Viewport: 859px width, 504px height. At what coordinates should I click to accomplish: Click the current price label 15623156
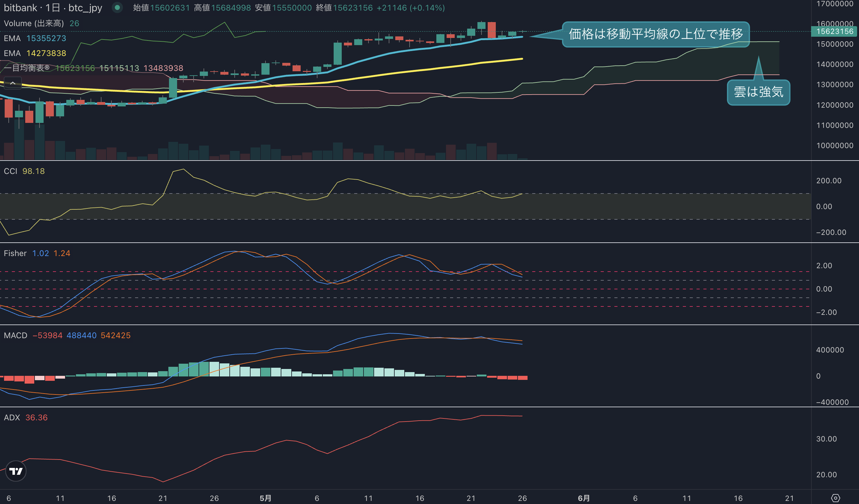(x=834, y=31)
